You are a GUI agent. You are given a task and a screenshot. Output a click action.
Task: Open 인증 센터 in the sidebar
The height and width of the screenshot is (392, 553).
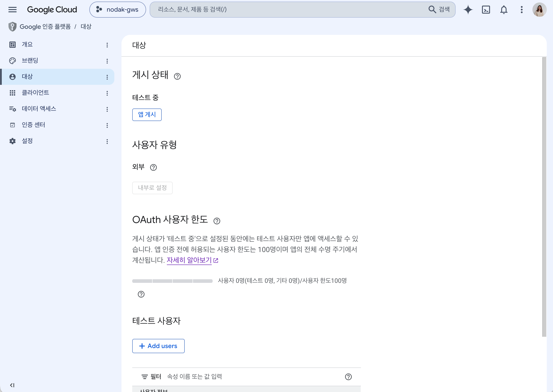click(57, 125)
